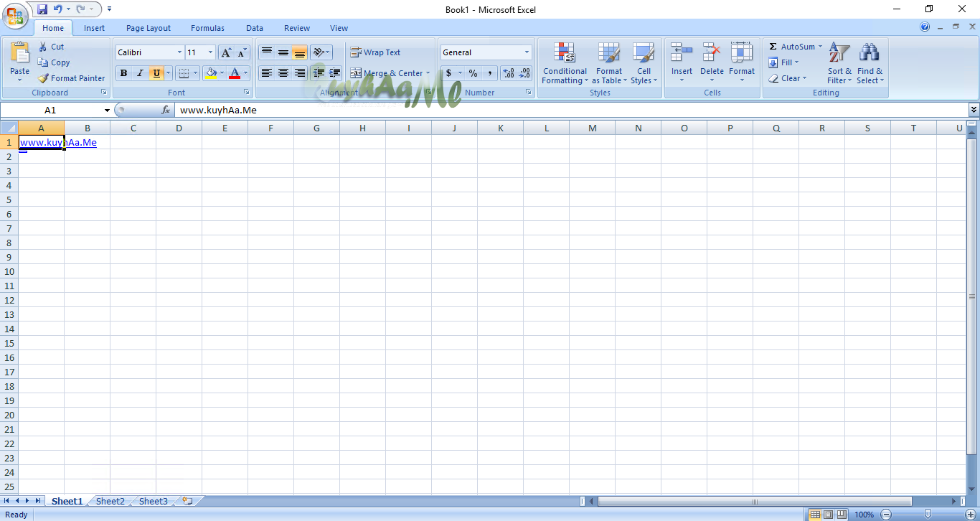
Task: Apply Percent Style
Action: [x=473, y=73]
